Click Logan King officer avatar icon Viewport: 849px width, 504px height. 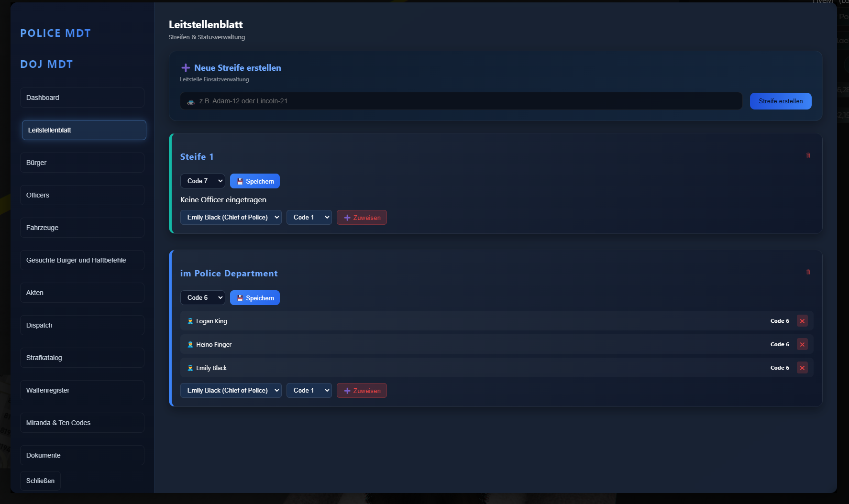pyautogui.click(x=190, y=321)
